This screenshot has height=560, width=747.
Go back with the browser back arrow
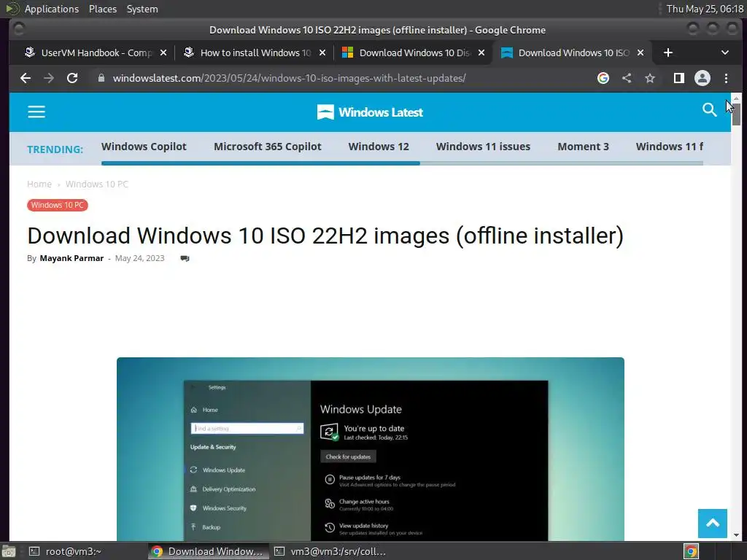click(x=26, y=78)
